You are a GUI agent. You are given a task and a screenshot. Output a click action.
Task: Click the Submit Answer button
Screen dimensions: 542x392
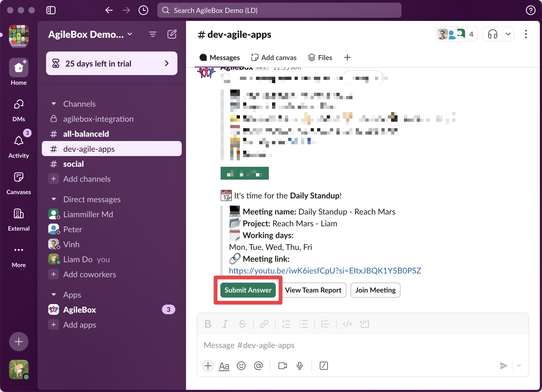click(x=248, y=290)
